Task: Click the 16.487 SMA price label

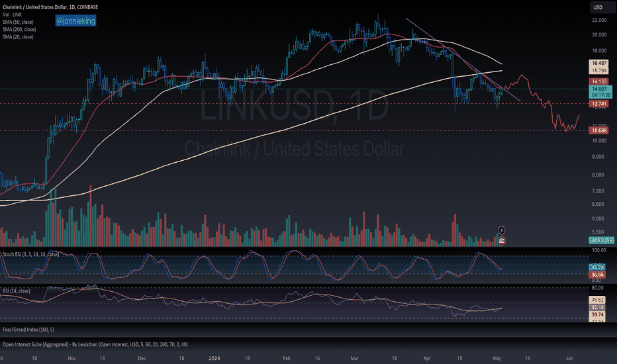Action: click(x=599, y=63)
